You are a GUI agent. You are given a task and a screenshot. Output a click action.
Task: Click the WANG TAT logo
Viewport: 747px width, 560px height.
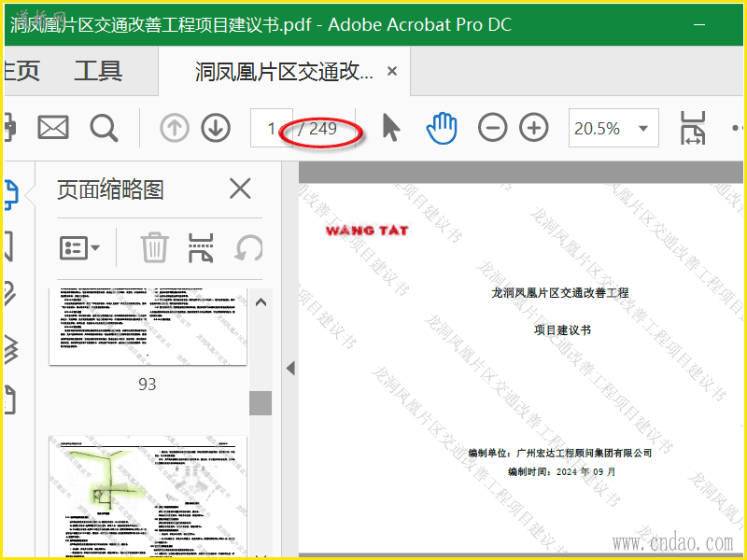point(367,231)
